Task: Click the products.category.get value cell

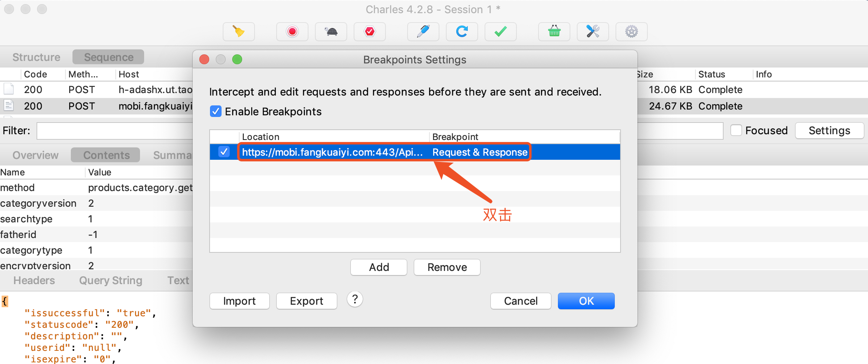Action: 140,187
